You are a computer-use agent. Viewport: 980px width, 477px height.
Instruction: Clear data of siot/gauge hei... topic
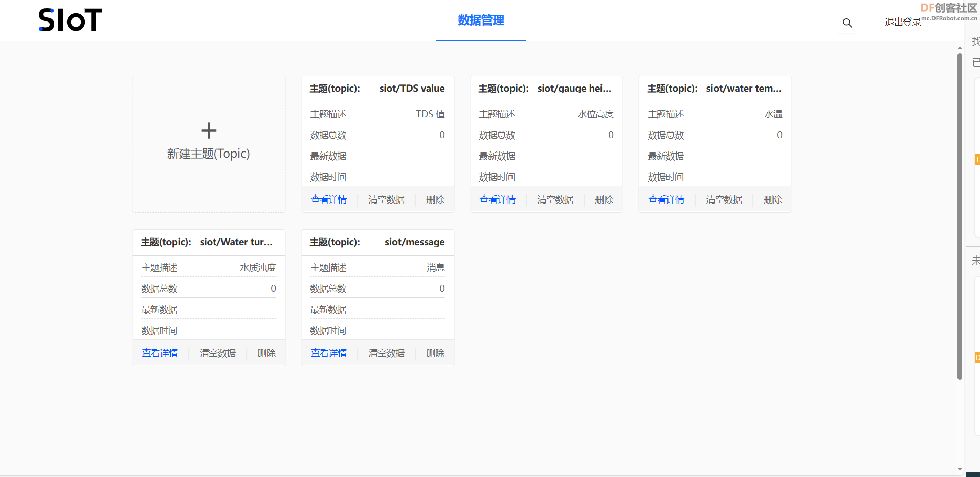555,200
